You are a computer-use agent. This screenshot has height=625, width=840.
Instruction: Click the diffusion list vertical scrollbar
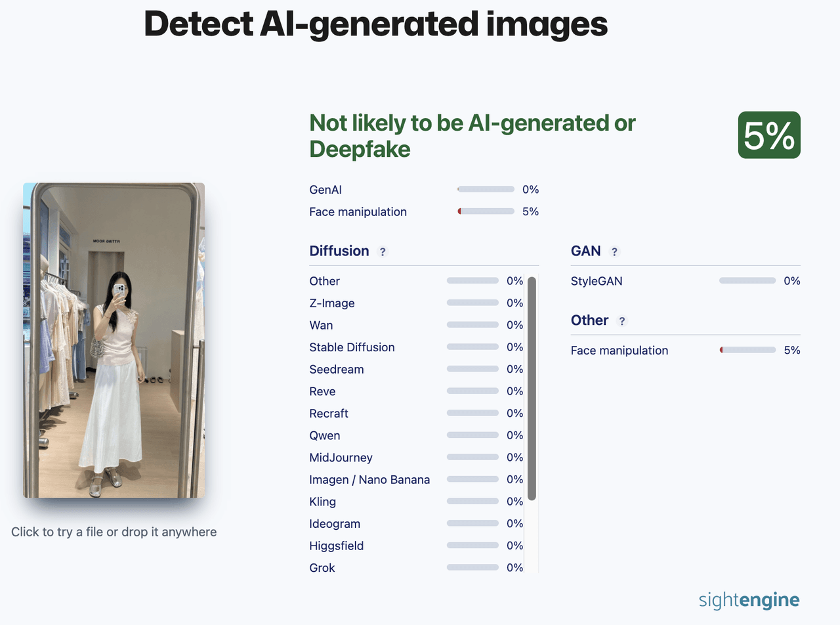(x=532, y=389)
